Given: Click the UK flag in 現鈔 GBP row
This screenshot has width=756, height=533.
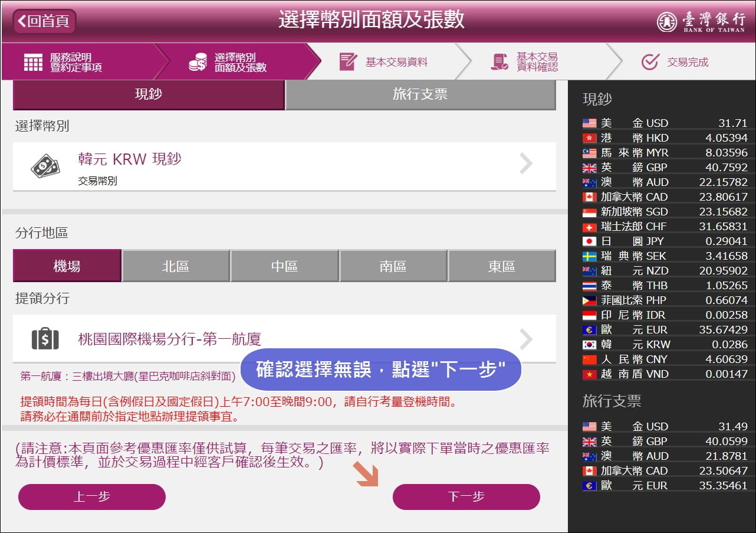Looking at the screenshot, I should (590, 168).
